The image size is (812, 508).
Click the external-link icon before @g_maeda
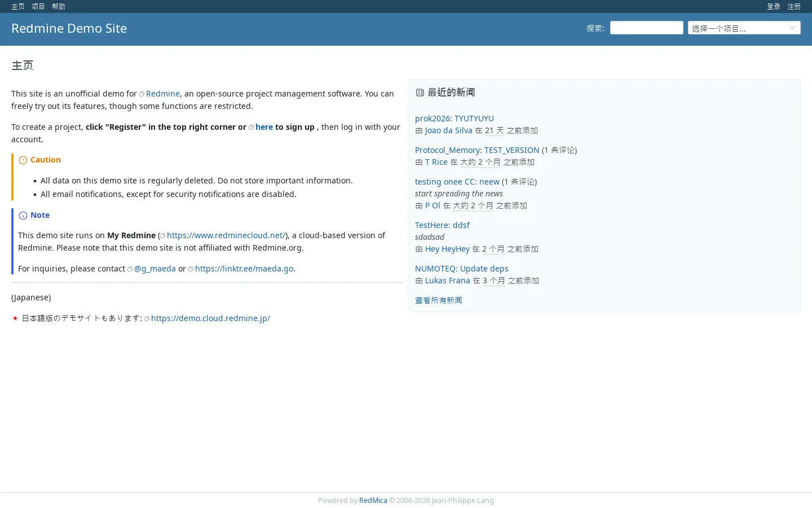(x=130, y=269)
